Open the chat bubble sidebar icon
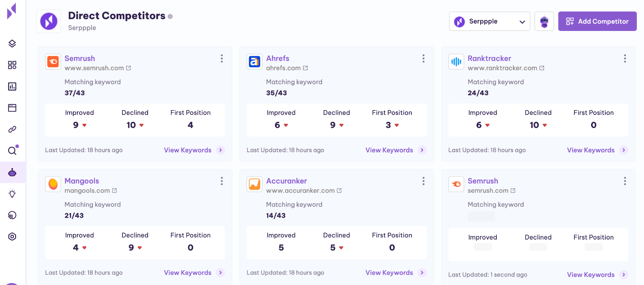Image resolution: width=644 pixels, height=285 pixels. (x=12, y=215)
